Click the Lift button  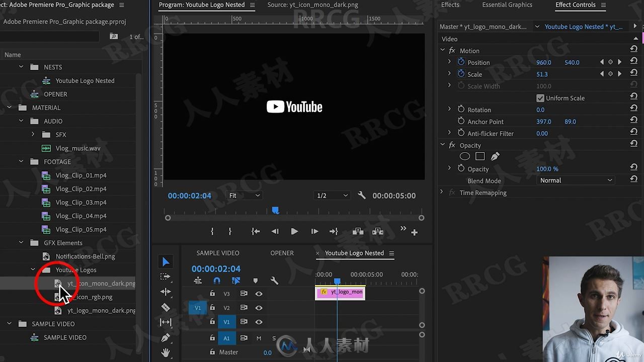click(x=358, y=231)
